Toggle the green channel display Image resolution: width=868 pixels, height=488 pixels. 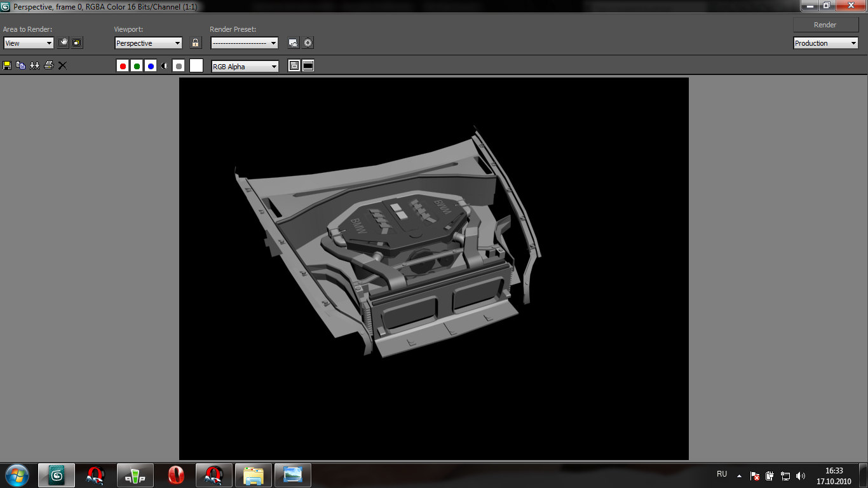(137, 66)
